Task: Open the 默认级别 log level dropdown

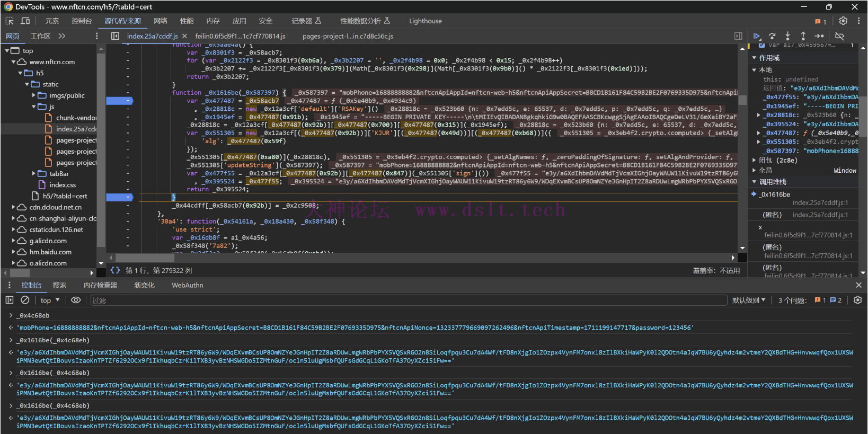Action: click(749, 300)
